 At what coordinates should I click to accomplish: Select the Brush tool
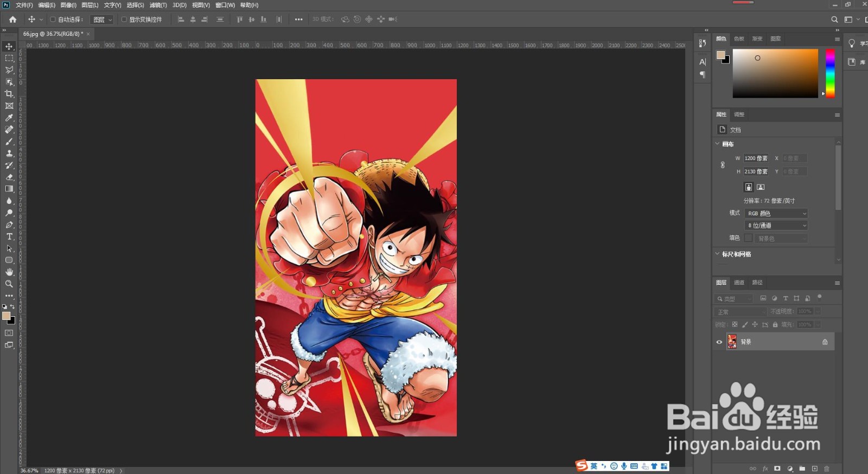(9, 142)
